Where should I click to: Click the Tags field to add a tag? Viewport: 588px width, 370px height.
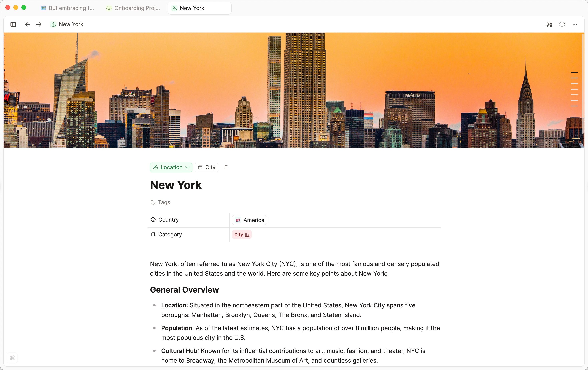click(x=164, y=203)
